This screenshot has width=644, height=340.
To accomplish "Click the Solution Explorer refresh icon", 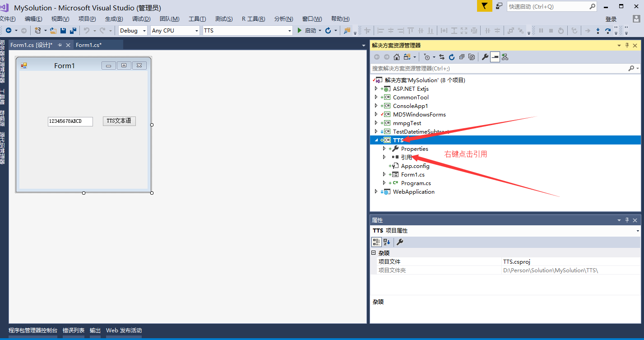I will point(452,57).
